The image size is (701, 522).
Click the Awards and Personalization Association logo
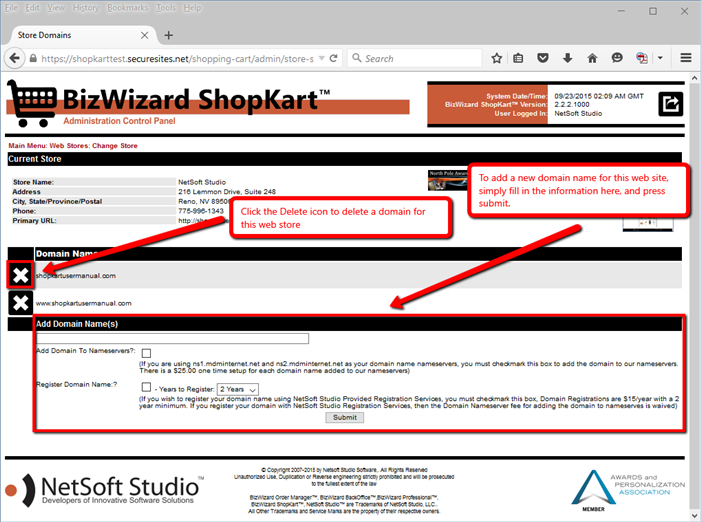628,491
